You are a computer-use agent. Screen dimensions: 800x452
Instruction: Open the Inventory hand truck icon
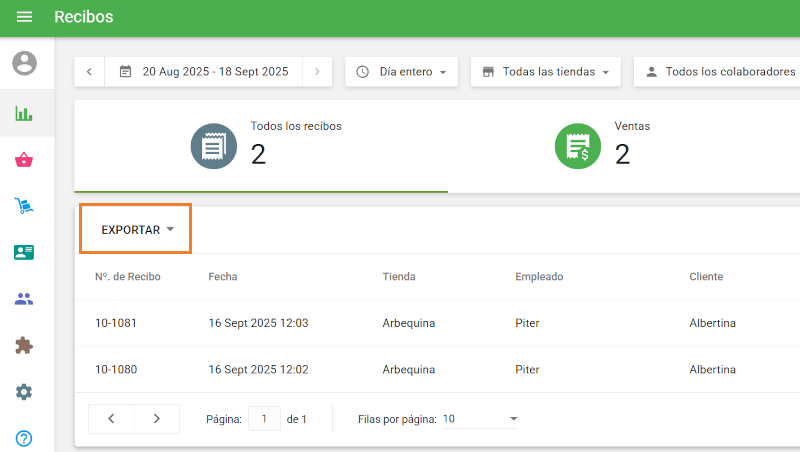pos(24,206)
